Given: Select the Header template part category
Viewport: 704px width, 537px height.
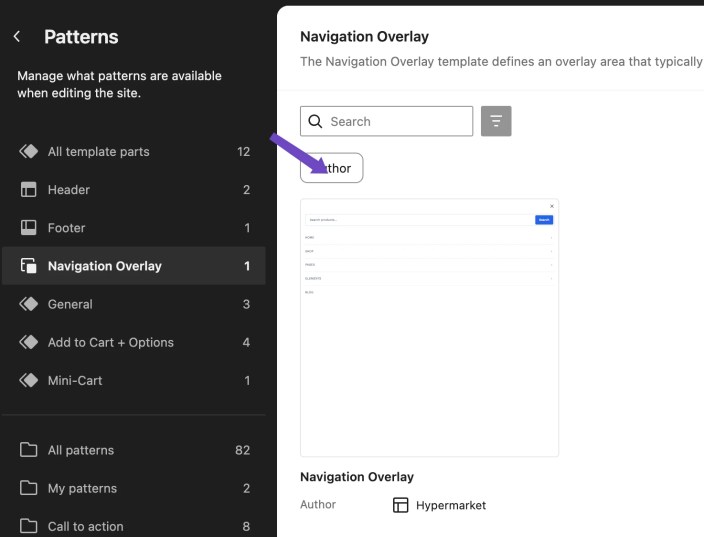Looking at the screenshot, I should [x=134, y=189].
